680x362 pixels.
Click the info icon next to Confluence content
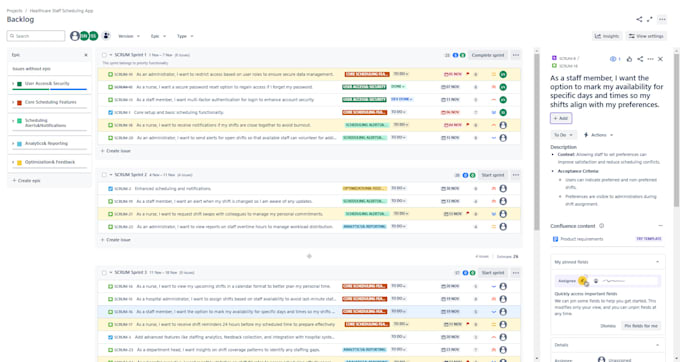pos(602,226)
